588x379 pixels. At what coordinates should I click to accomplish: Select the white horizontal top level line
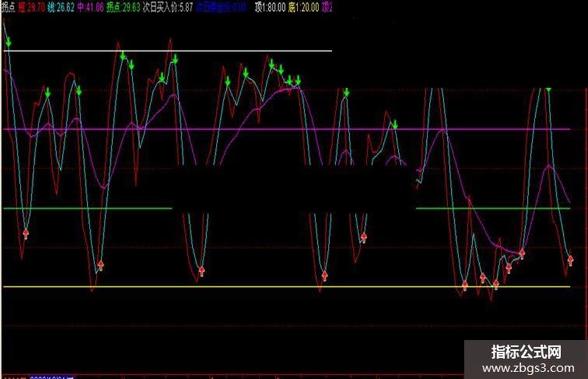(x=167, y=50)
